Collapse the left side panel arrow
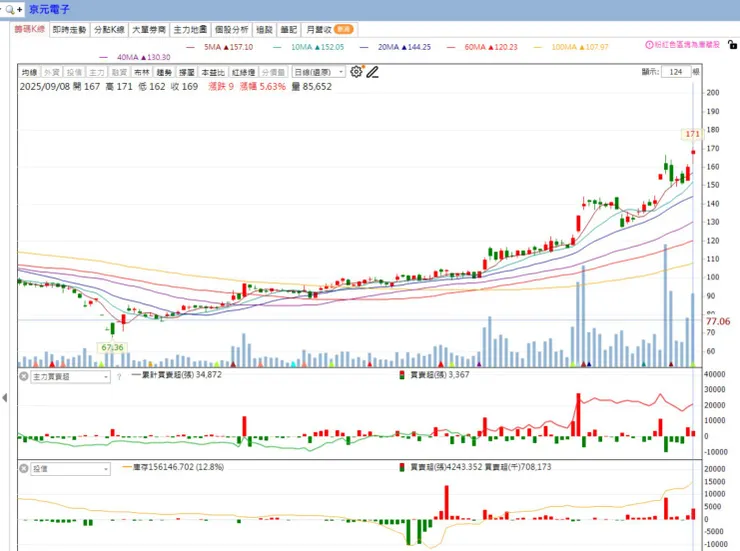 tap(5, 398)
